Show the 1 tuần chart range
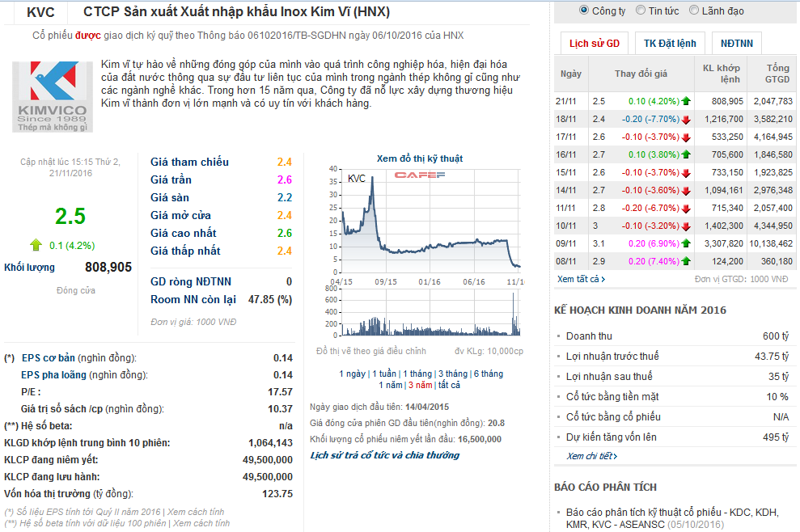Viewport: 800px width, 532px height. [384, 374]
